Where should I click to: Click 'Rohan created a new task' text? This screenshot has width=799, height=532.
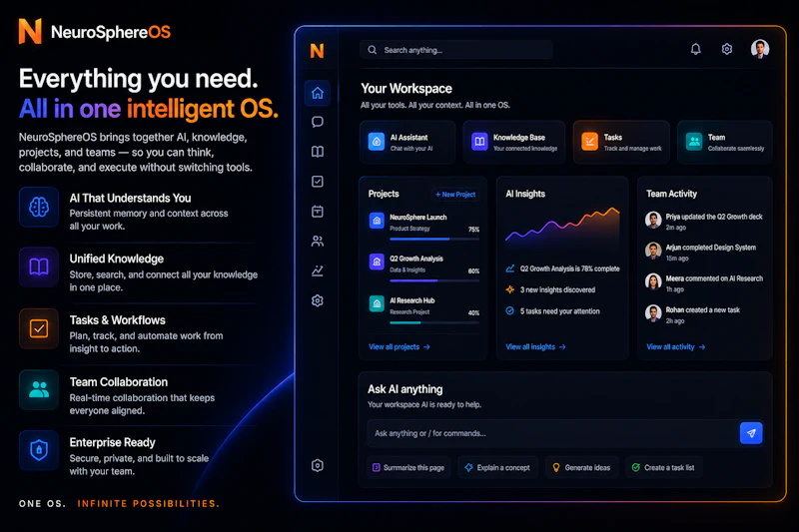pyautogui.click(x=703, y=309)
